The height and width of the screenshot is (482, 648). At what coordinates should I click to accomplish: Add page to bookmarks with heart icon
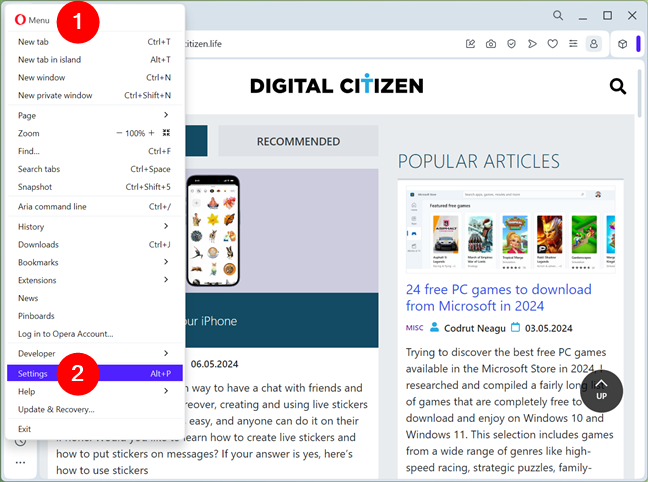click(x=553, y=44)
